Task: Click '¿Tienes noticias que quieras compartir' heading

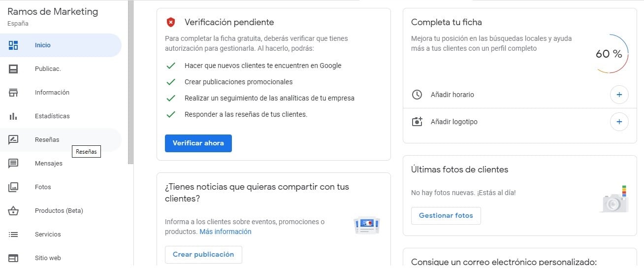Action: pyautogui.click(x=257, y=193)
